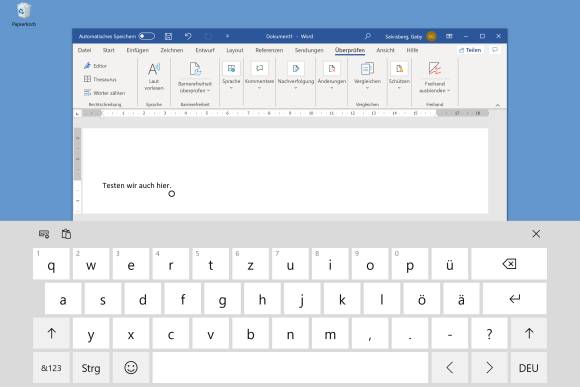Open the search magnifier in title bar
Screen dimensions: 580x387
pyautogui.click(x=367, y=36)
